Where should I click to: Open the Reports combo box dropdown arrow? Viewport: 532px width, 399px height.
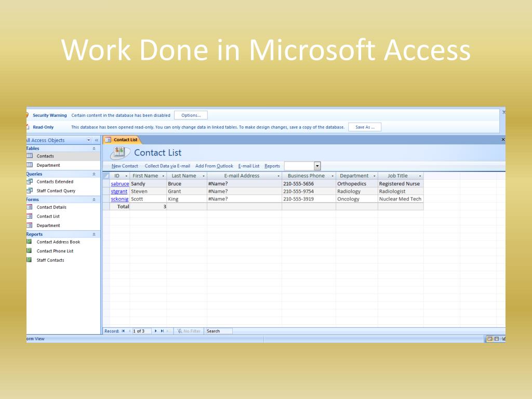tap(317, 166)
